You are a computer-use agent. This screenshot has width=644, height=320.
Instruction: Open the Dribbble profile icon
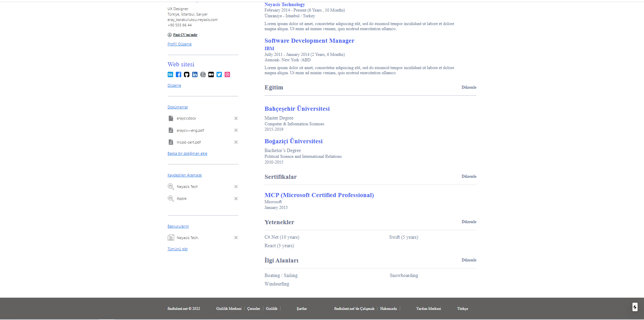pos(227,74)
